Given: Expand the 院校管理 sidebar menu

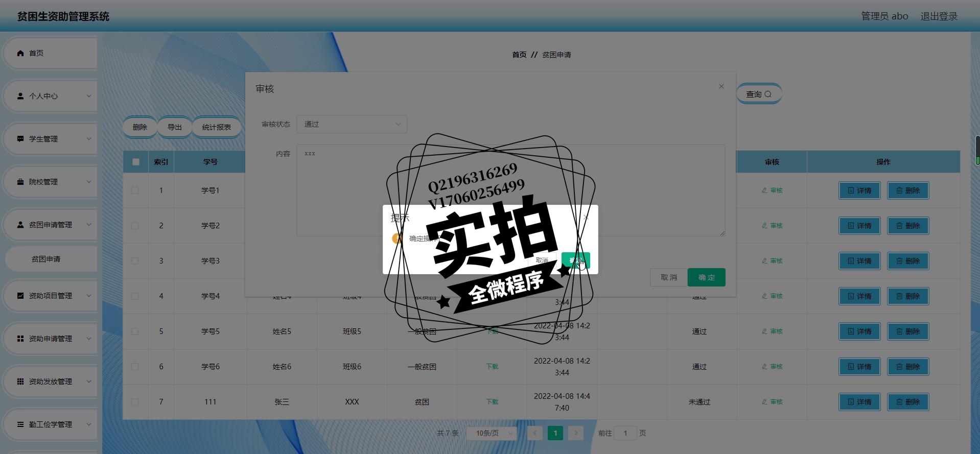Looking at the screenshot, I should pos(51,182).
